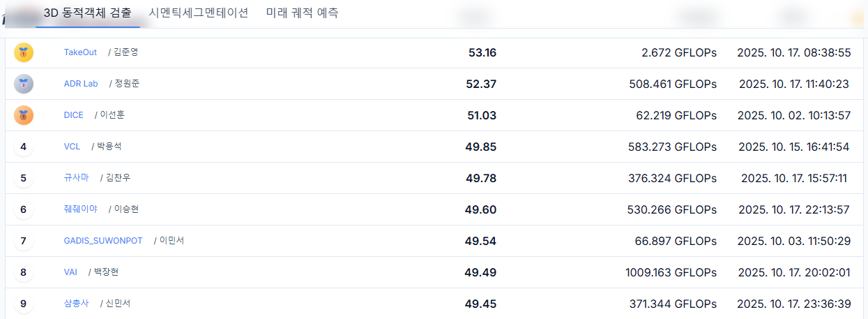The height and width of the screenshot is (319, 868).
Task: Click the 49.85 score of VCL
Action: point(480,147)
